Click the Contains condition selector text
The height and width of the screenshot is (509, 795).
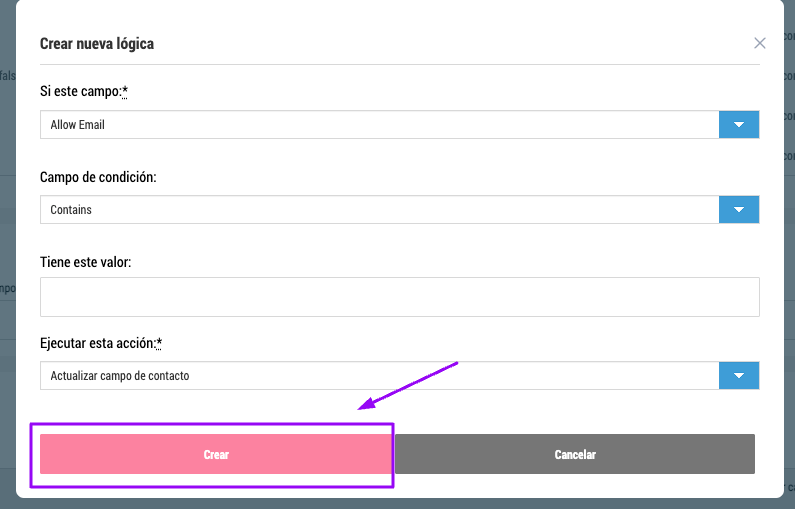71,210
